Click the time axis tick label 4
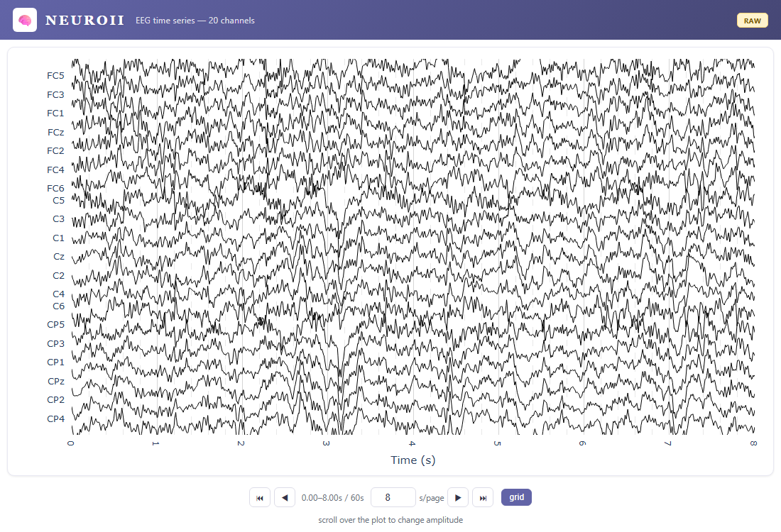The width and height of the screenshot is (781, 532). (x=413, y=443)
